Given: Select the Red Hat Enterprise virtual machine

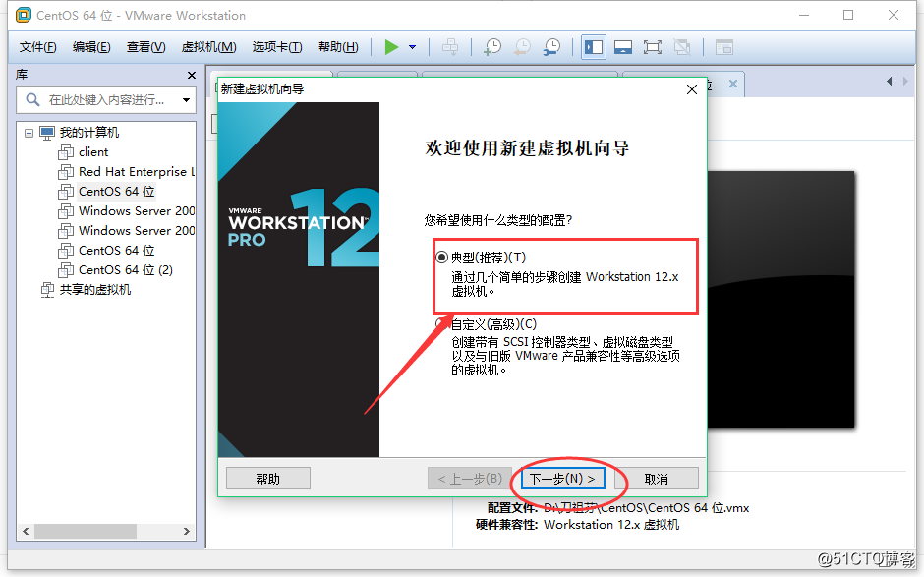Looking at the screenshot, I should (136, 171).
